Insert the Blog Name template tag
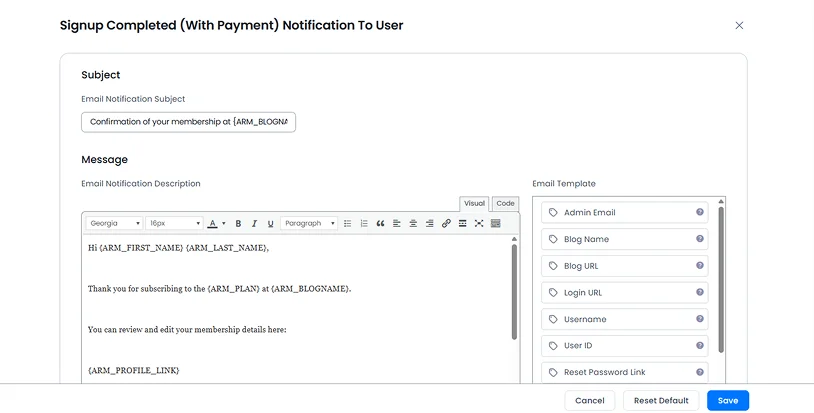814x413 pixels. coord(625,239)
